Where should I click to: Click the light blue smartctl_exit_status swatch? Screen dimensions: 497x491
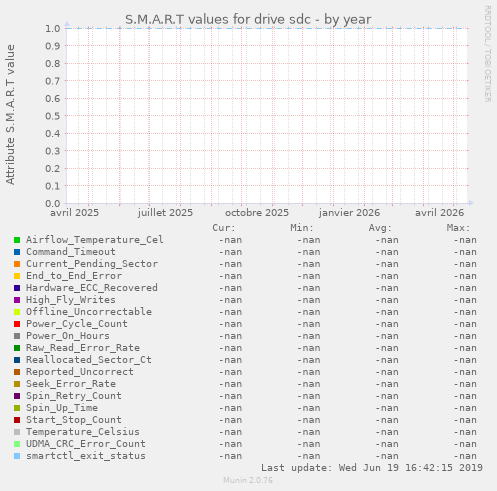[x=17, y=456]
